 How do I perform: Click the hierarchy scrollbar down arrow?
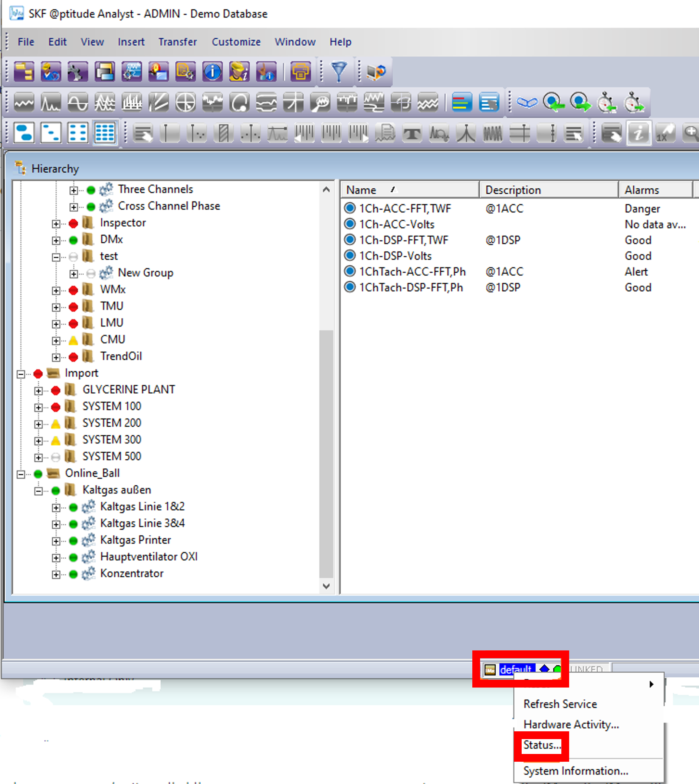tap(326, 586)
